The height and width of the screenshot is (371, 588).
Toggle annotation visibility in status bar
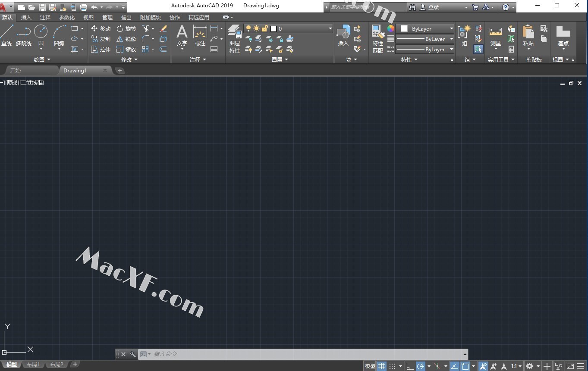click(483, 366)
